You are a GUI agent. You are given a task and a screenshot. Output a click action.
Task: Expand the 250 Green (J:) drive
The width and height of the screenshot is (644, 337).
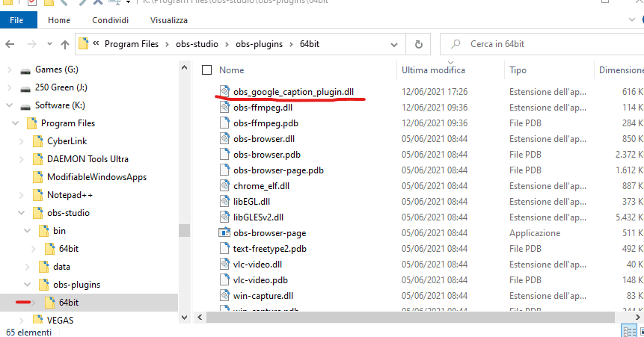[x=10, y=87]
